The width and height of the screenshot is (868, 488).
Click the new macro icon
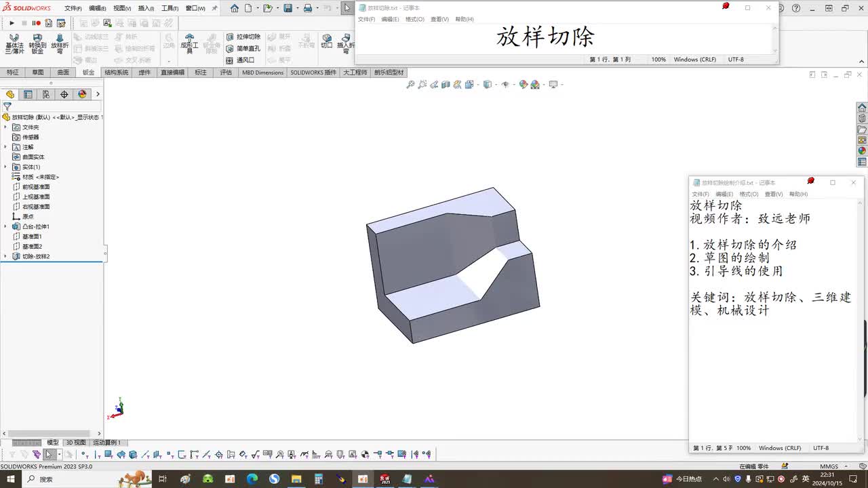pyautogui.click(x=49, y=23)
